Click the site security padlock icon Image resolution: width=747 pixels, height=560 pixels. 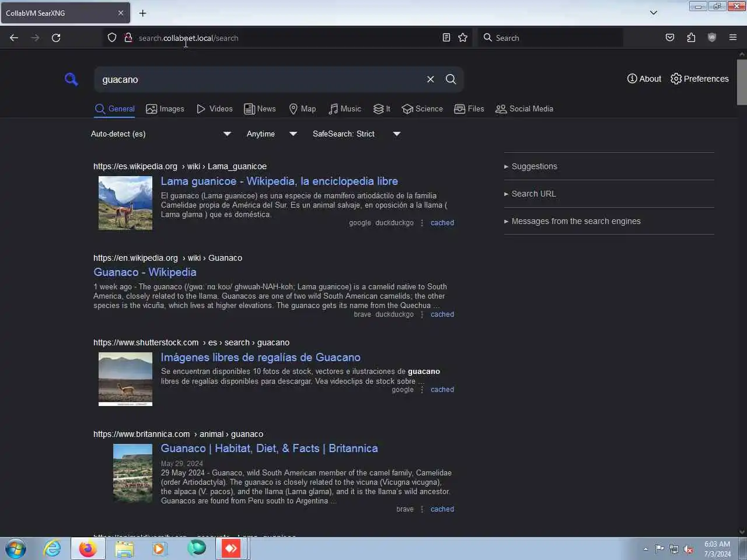click(128, 38)
